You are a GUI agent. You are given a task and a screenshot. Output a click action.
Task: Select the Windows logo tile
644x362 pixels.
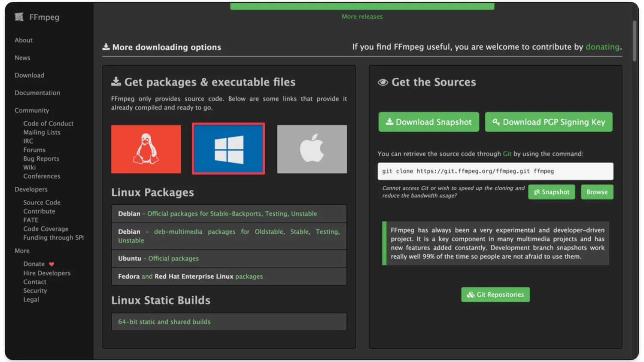(x=228, y=149)
